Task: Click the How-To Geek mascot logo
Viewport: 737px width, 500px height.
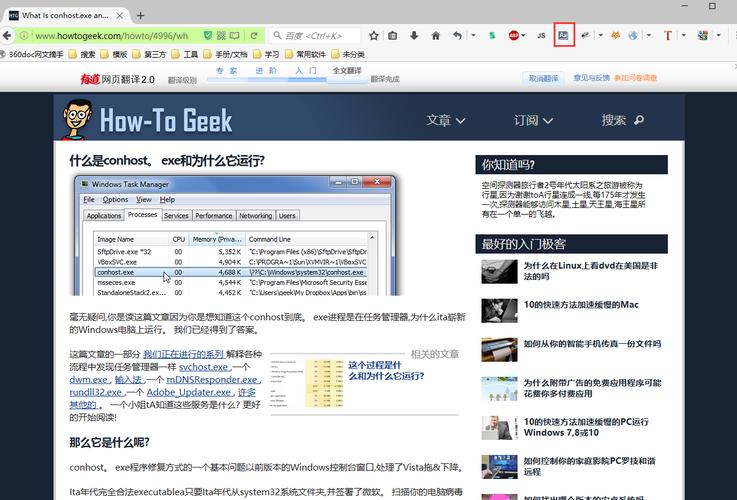Action: (78, 120)
